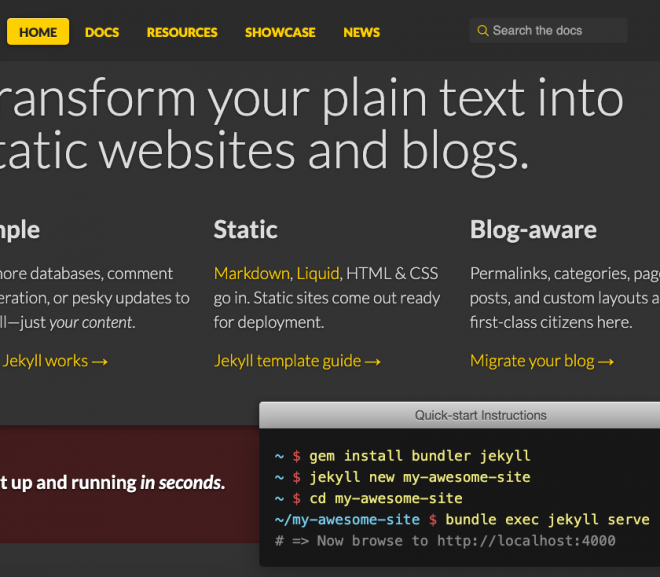
Task: Open the Jekyll template guide link
Action: [x=297, y=361]
